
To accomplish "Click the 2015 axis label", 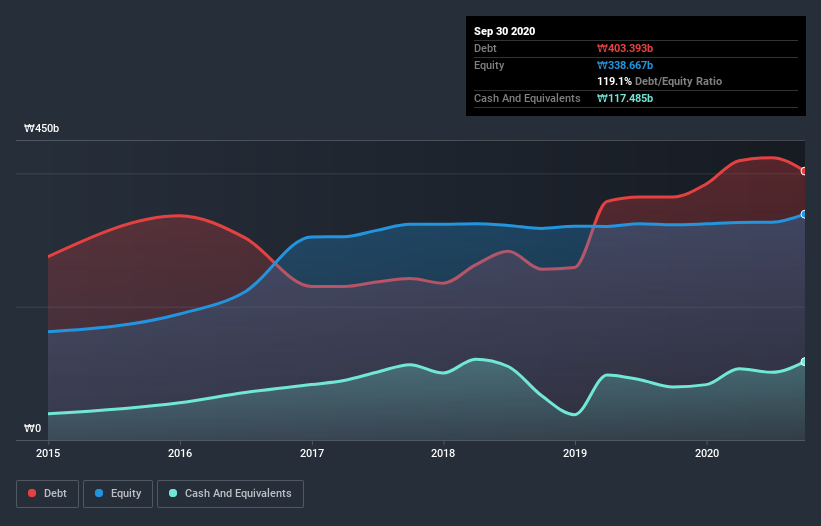I will point(48,453).
